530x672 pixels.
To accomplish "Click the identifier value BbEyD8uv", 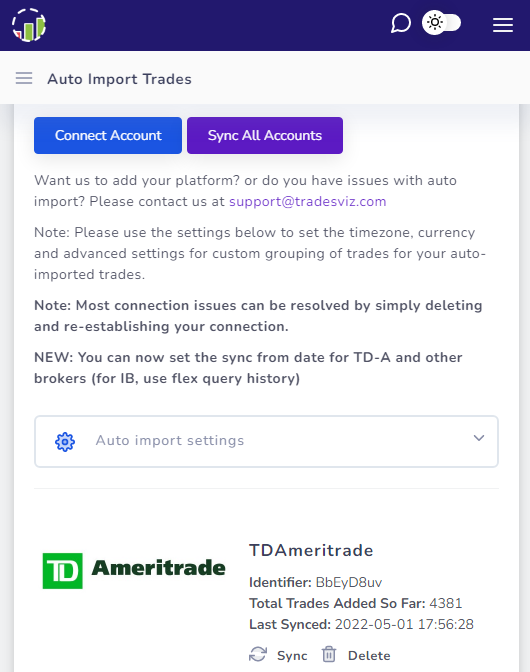I will click(x=349, y=582).
